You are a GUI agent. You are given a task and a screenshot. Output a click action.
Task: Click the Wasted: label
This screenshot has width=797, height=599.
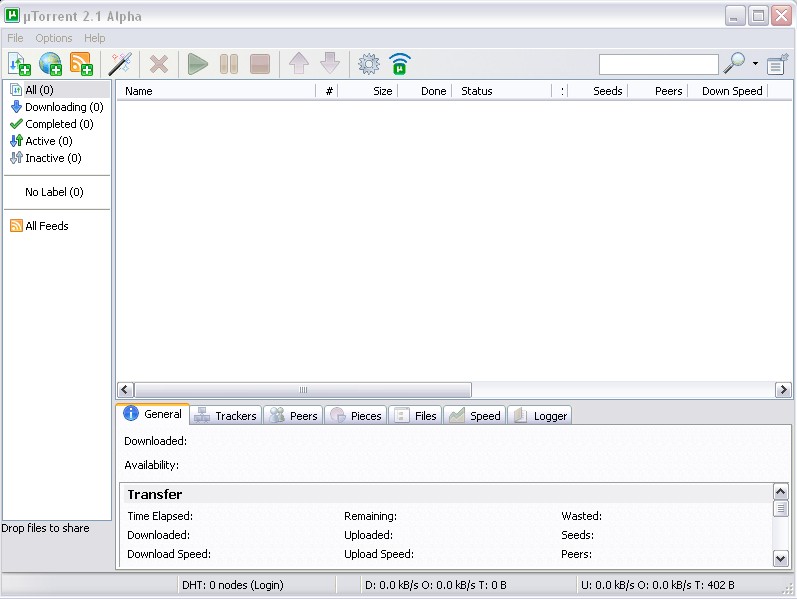[581, 516]
